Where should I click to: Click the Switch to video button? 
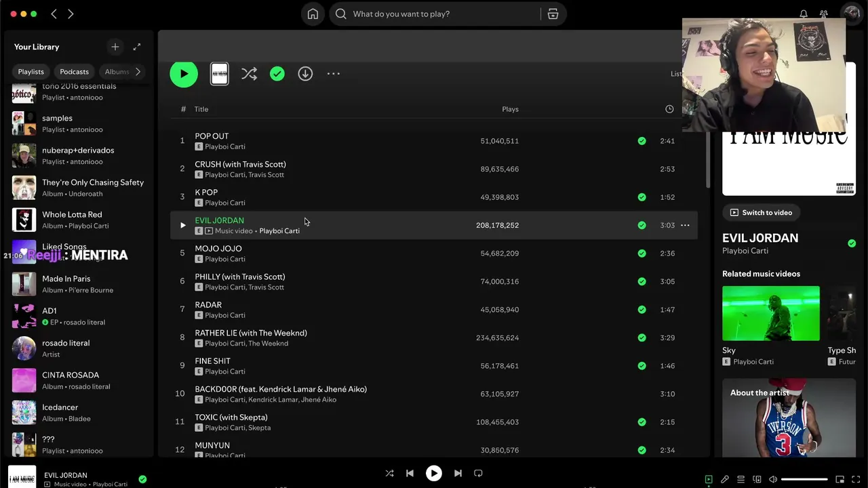(x=759, y=212)
